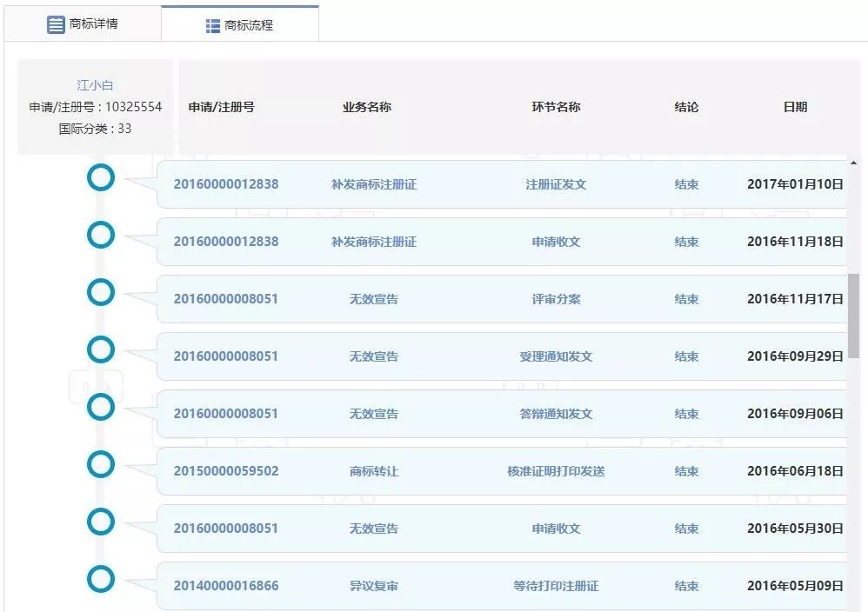Click timeline marker for 2016年11月17日 row
Viewport: 868px width, 612px height.
click(101, 292)
